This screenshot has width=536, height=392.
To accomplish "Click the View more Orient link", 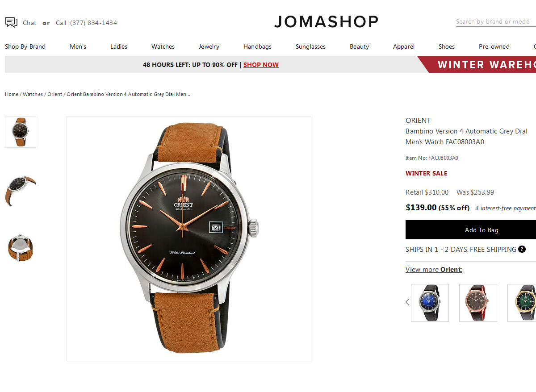I will [x=434, y=270].
